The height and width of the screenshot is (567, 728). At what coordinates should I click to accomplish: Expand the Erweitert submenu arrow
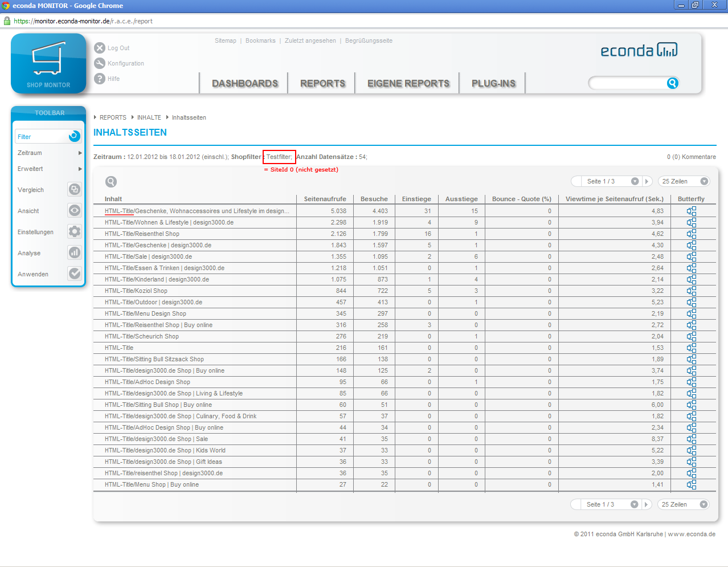80,169
